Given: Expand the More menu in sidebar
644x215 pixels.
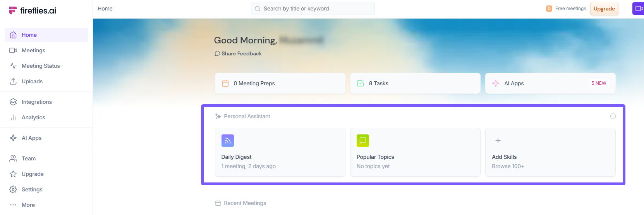Looking at the screenshot, I should [x=28, y=205].
